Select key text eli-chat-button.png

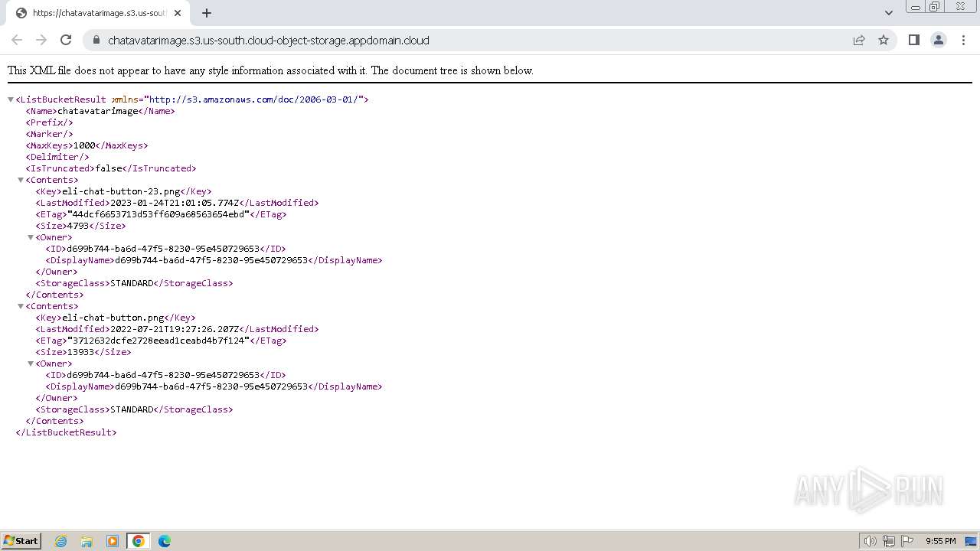tap(113, 318)
